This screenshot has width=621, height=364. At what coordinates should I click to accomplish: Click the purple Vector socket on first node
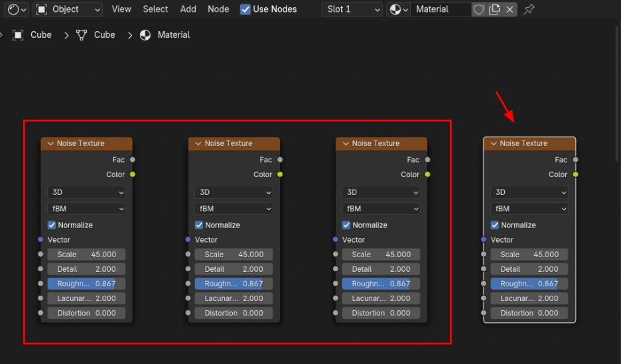[x=40, y=239]
